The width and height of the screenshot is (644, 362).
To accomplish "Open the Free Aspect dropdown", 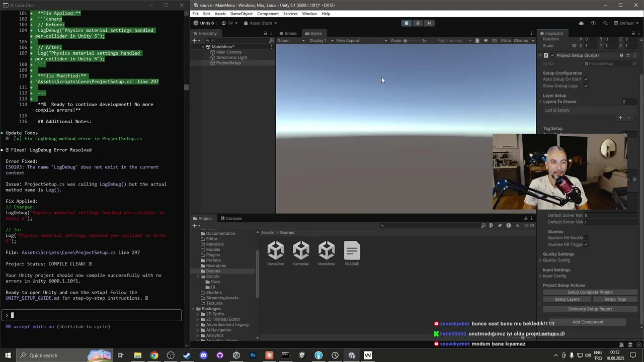I will point(362,41).
